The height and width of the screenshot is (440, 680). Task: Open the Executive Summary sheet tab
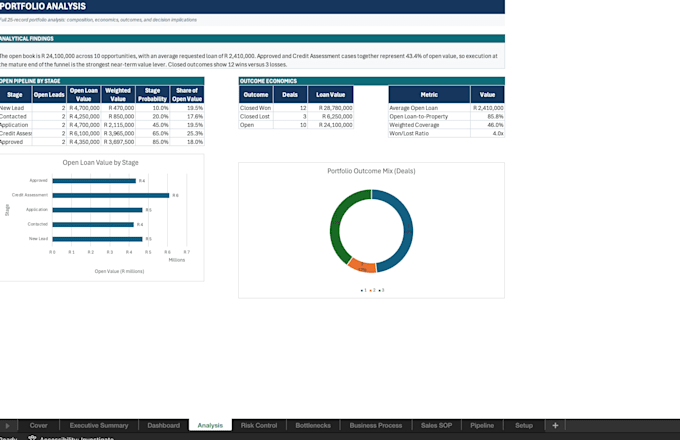tap(99, 425)
